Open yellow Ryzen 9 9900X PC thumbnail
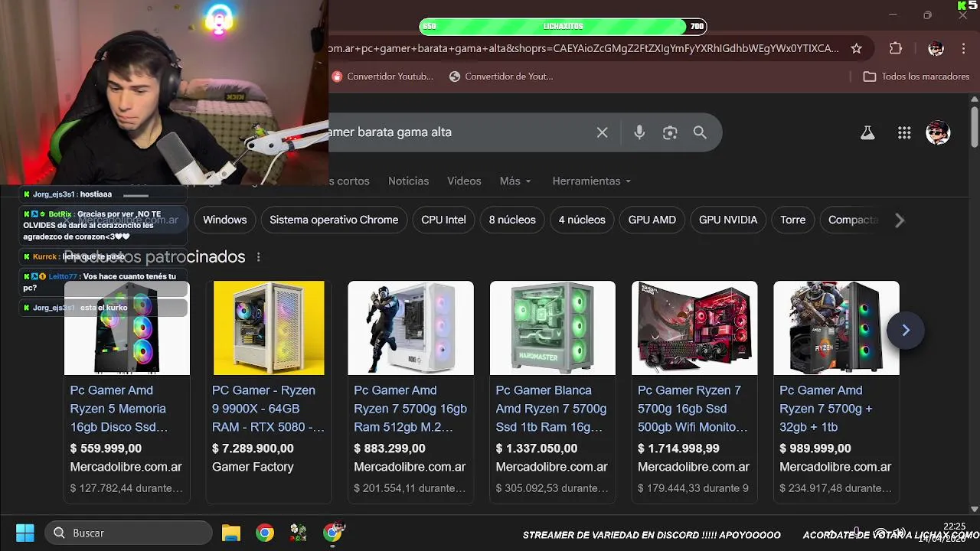The image size is (980, 551). click(269, 328)
